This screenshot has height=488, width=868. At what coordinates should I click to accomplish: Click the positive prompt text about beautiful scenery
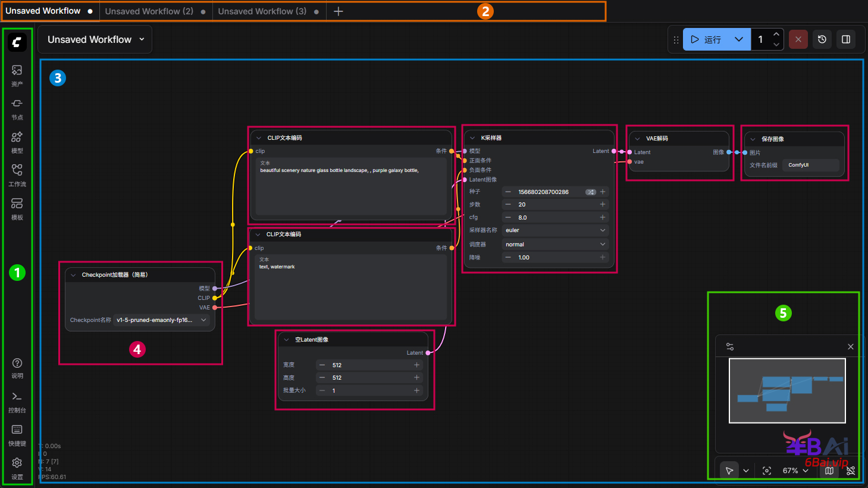tap(339, 171)
